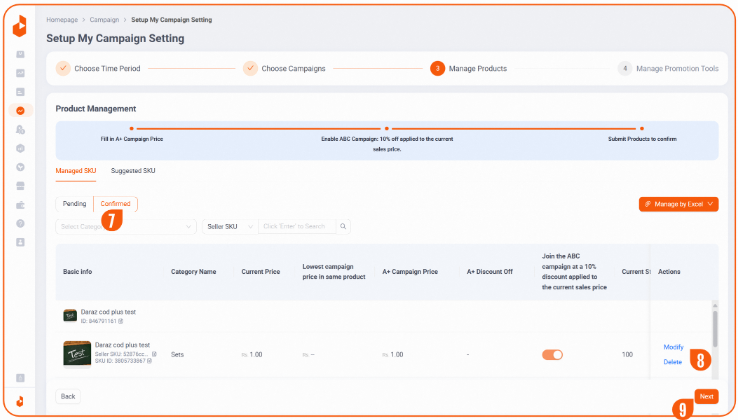Disable the ABC campaign discount toggle

click(x=552, y=354)
